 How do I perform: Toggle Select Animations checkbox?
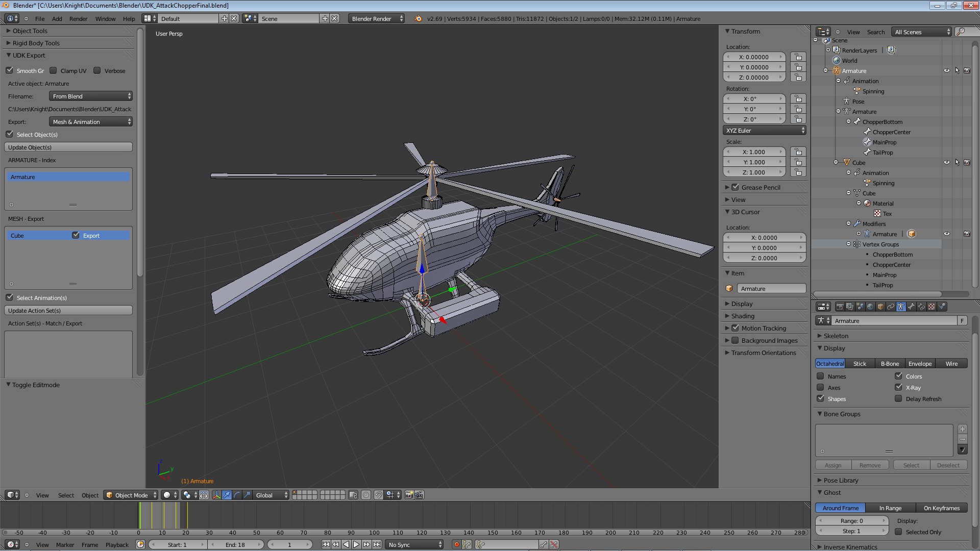10,297
